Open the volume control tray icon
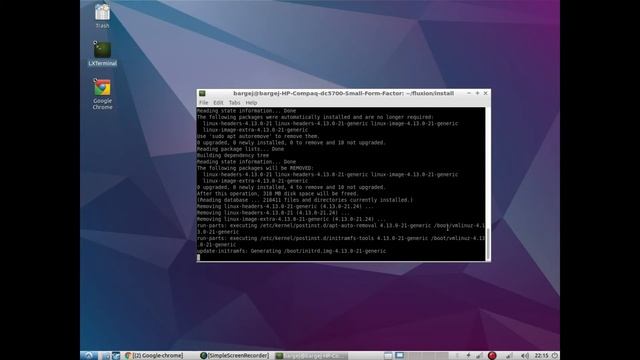Image resolution: width=640 pixels, height=360 pixels. click(x=525, y=356)
